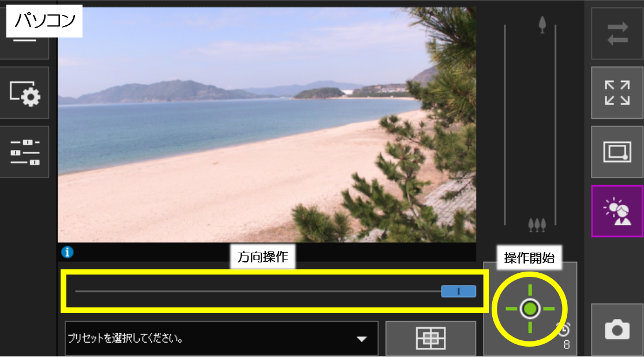The width and height of the screenshot is (644, 357).
Task: Click the blue information icon below video
Action: point(68,251)
